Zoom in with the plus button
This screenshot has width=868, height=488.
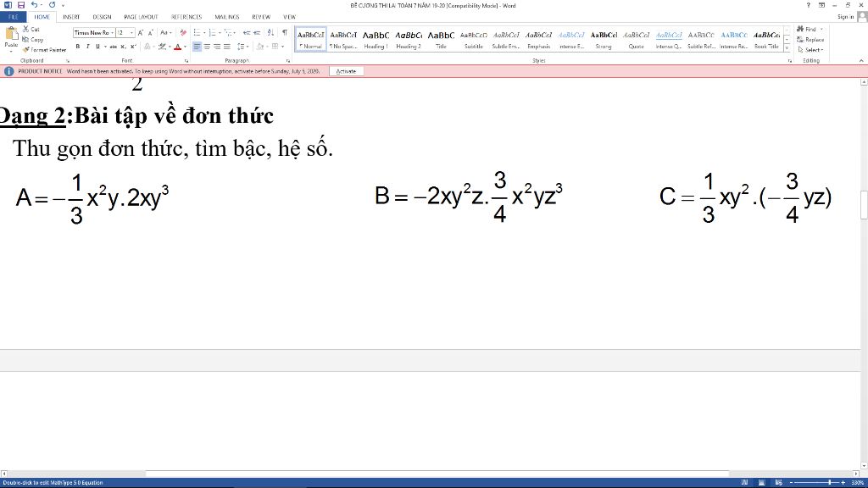tap(843, 482)
